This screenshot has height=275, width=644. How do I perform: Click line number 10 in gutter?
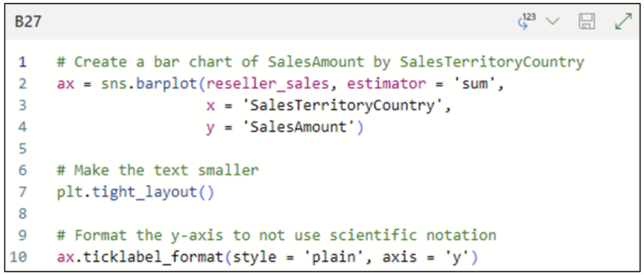tap(18, 257)
